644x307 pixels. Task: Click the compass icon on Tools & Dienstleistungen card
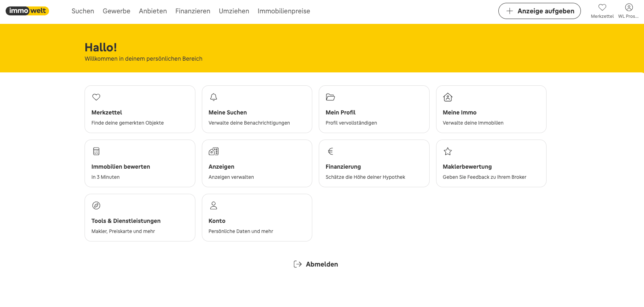click(x=96, y=205)
